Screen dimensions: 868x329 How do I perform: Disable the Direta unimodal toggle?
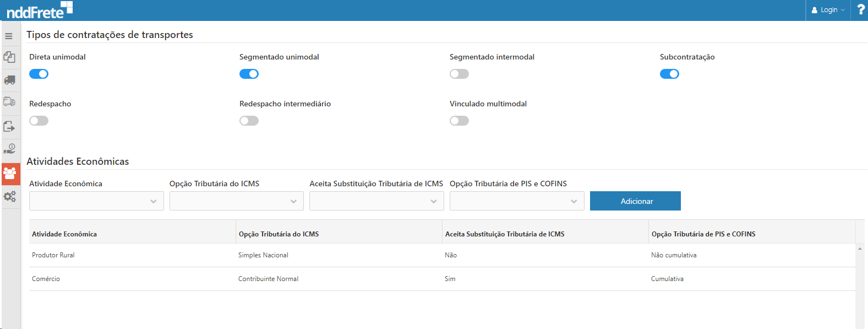pyautogui.click(x=39, y=74)
